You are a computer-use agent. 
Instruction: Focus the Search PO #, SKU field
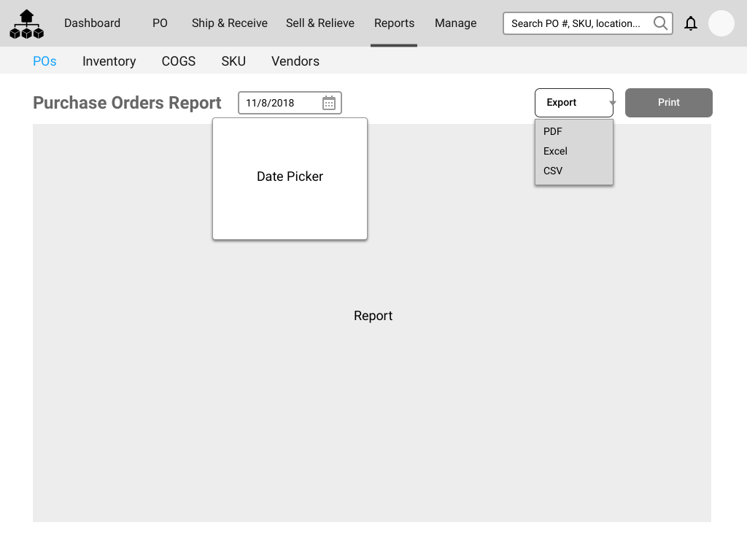[x=576, y=23]
